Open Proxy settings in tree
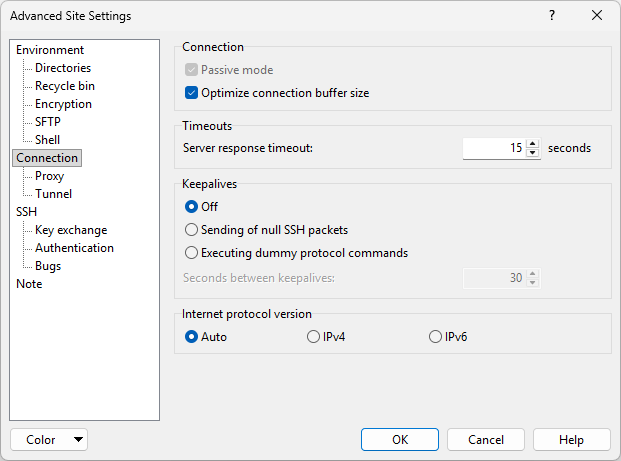The image size is (621, 461). tap(49, 176)
